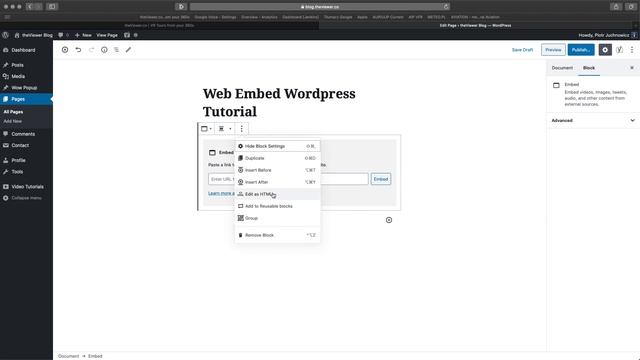Switch to the Edit Page WordPress browser tab
This screenshot has height=360, width=640.
[x=476, y=25]
